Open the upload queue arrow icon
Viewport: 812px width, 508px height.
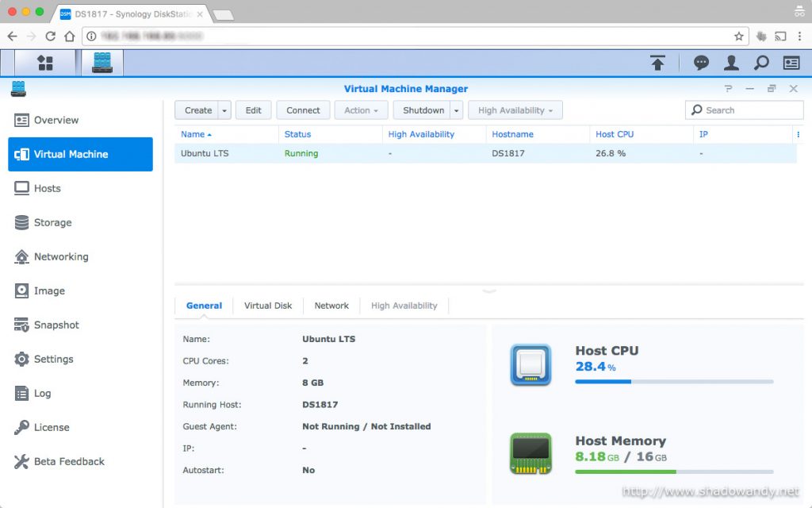click(657, 63)
